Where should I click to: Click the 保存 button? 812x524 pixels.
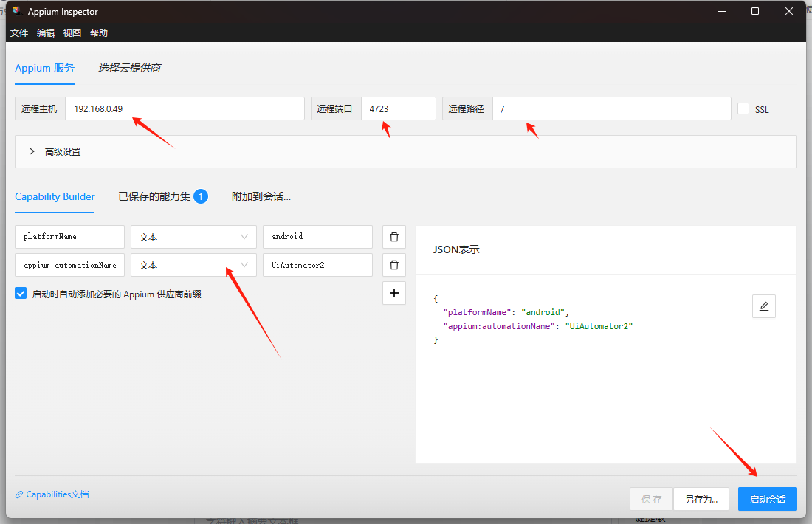pyautogui.click(x=652, y=499)
